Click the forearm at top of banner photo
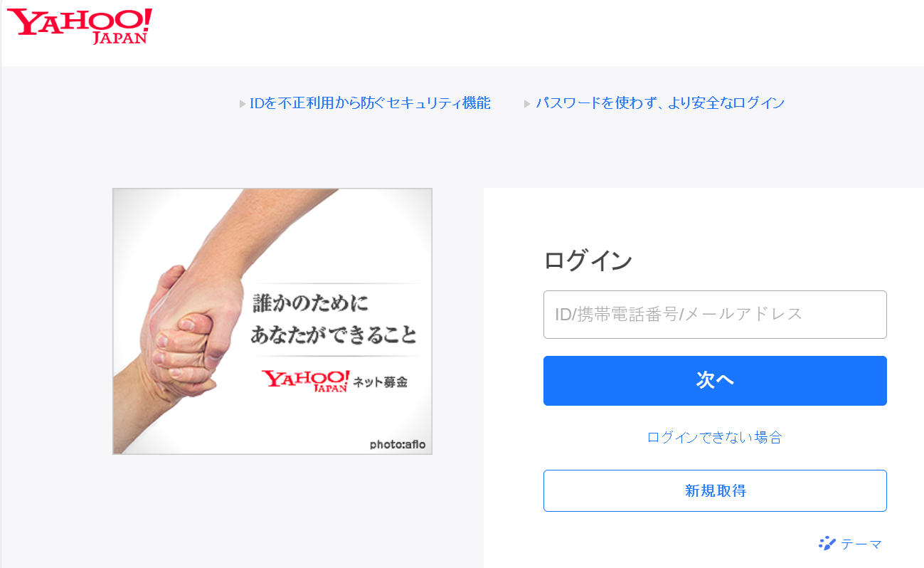This screenshot has height=568, width=924. [x=285, y=221]
